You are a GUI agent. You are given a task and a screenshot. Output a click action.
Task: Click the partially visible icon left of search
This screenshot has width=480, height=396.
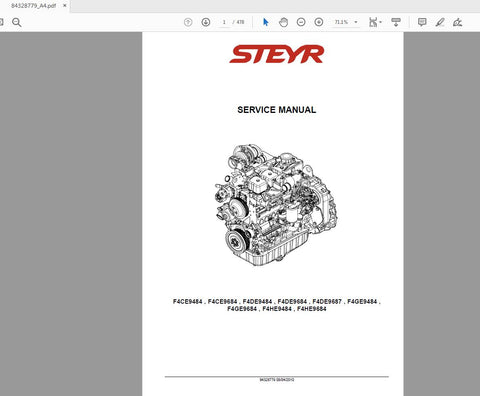click(x=1, y=22)
